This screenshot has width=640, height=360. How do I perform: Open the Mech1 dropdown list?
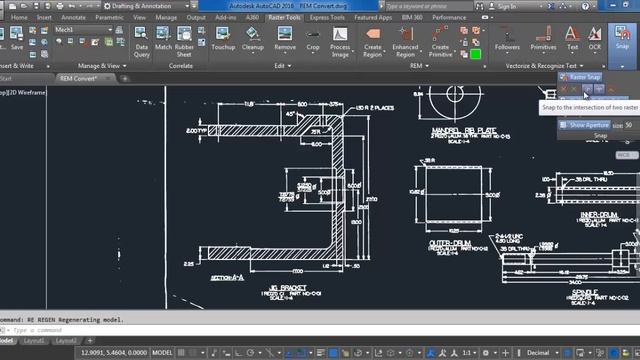point(84,30)
